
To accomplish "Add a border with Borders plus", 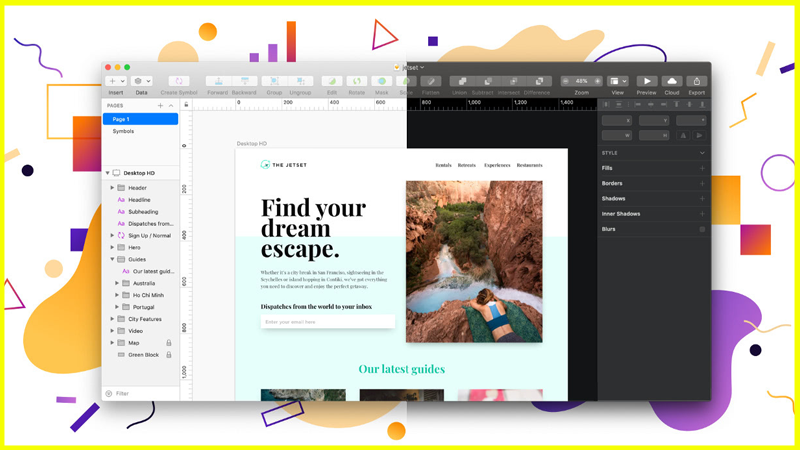I will point(702,183).
